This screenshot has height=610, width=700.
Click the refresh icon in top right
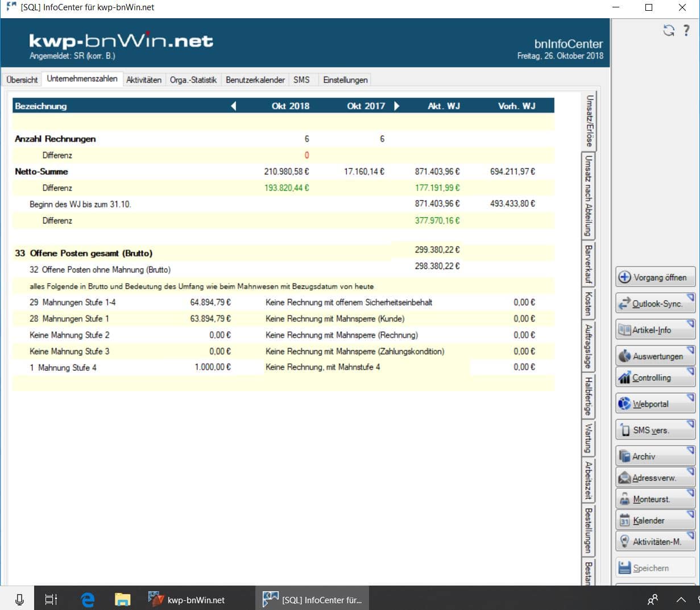point(669,31)
